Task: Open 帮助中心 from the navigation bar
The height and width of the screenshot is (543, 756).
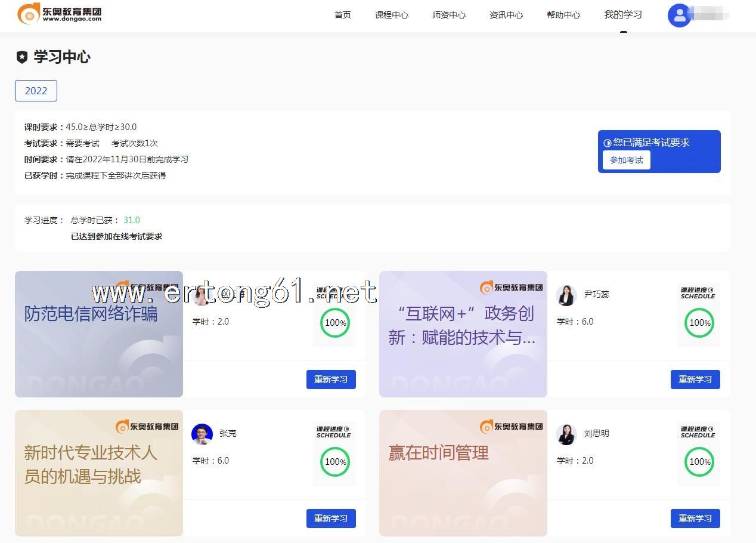Action: (563, 15)
